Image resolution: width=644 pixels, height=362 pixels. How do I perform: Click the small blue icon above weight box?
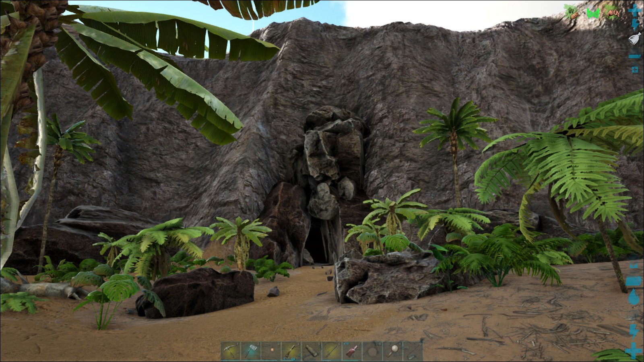(x=634, y=266)
